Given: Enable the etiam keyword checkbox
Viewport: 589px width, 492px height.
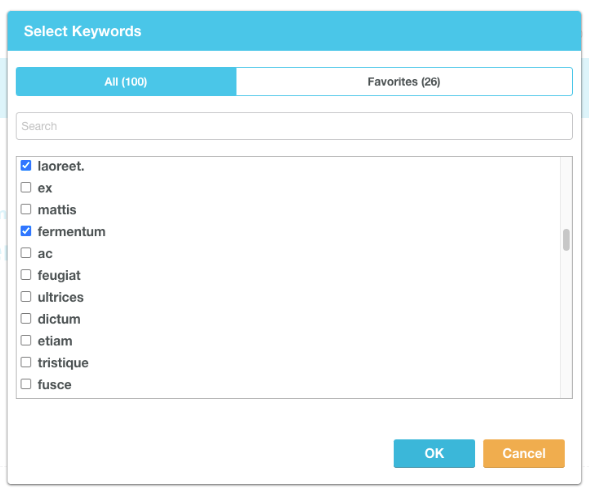Looking at the screenshot, I should click(26, 340).
